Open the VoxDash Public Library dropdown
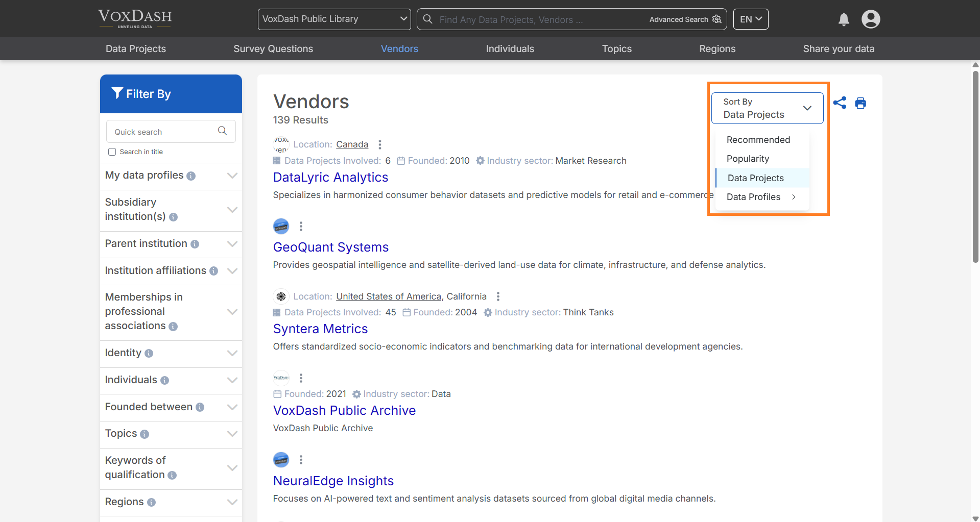980x522 pixels. pyautogui.click(x=334, y=19)
